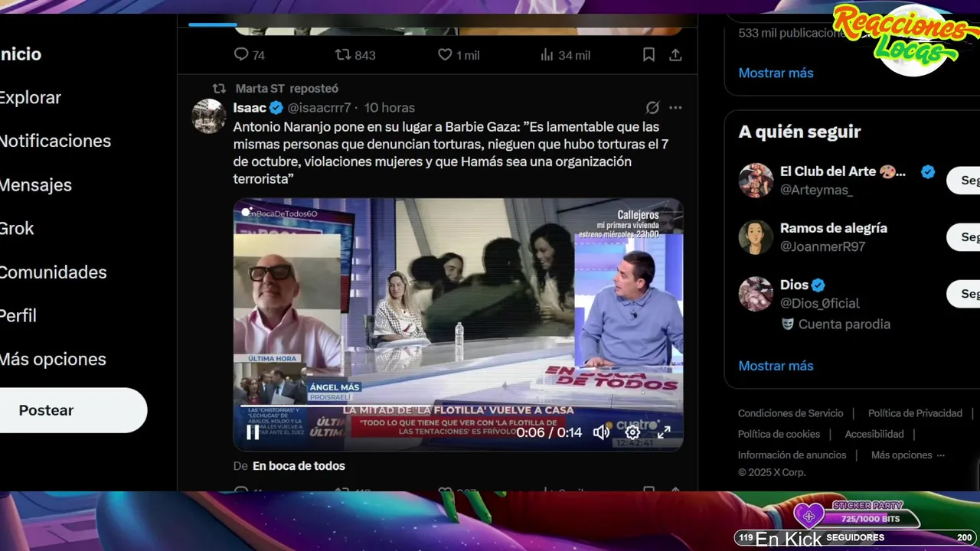The width and height of the screenshot is (980, 551).
Task: Open Marta ST reposteó link
Action: coord(287,89)
